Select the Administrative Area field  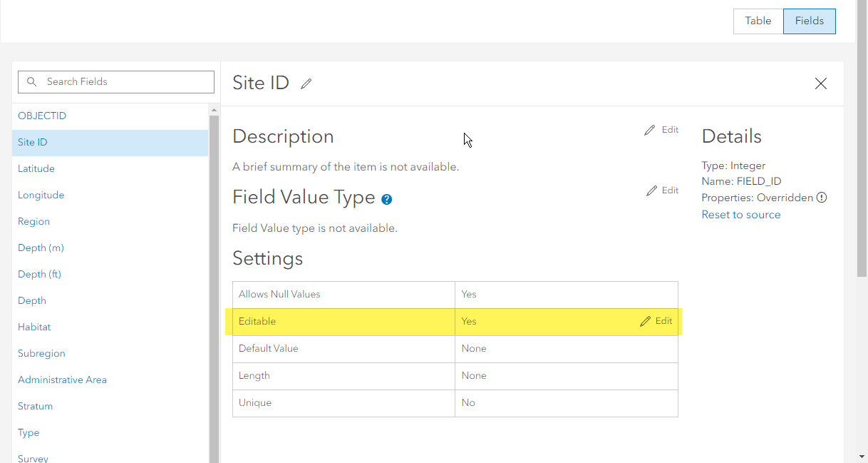pyautogui.click(x=62, y=380)
